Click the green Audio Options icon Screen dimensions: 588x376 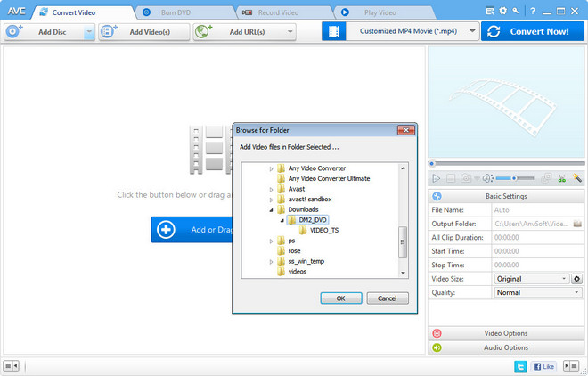point(437,347)
